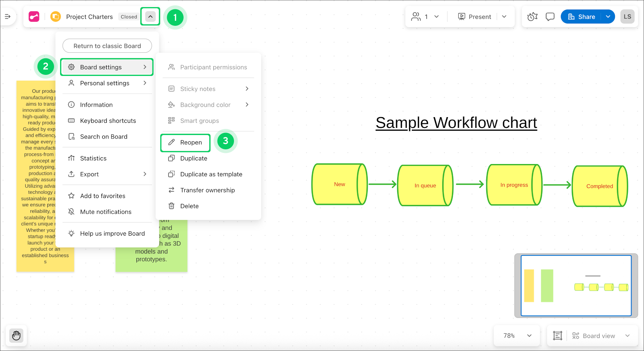Click Return to classic Board button
Image resolution: width=644 pixels, height=351 pixels.
coord(107,46)
